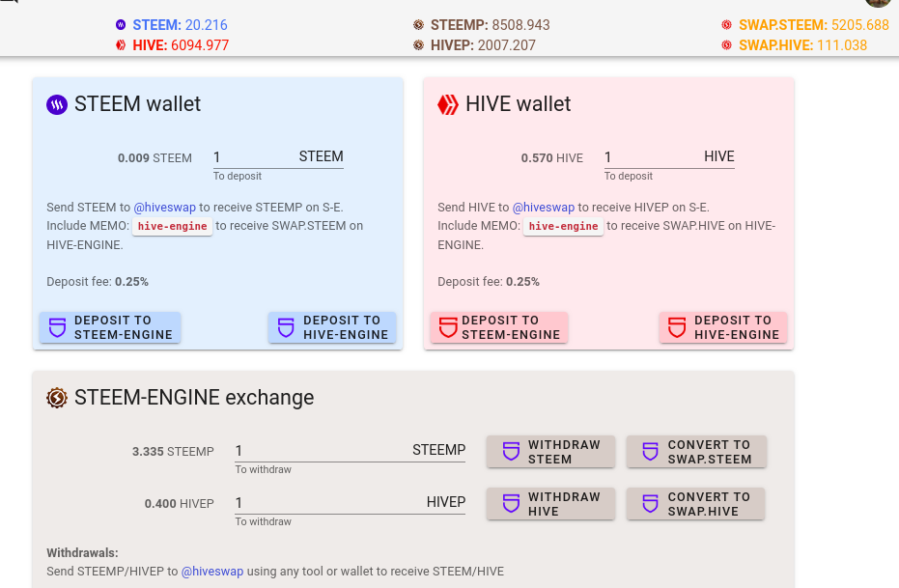Click the 0.400 HIVEP balance
The width and height of the screenshot is (899, 588).
[x=180, y=504]
